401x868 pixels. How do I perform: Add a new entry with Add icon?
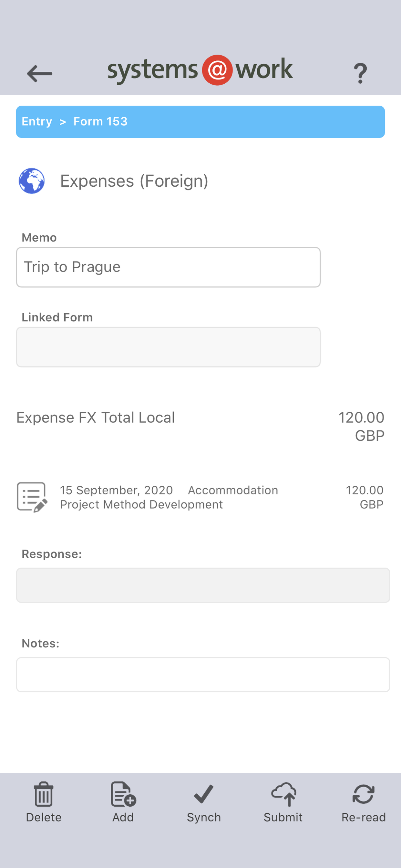point(123,794)
